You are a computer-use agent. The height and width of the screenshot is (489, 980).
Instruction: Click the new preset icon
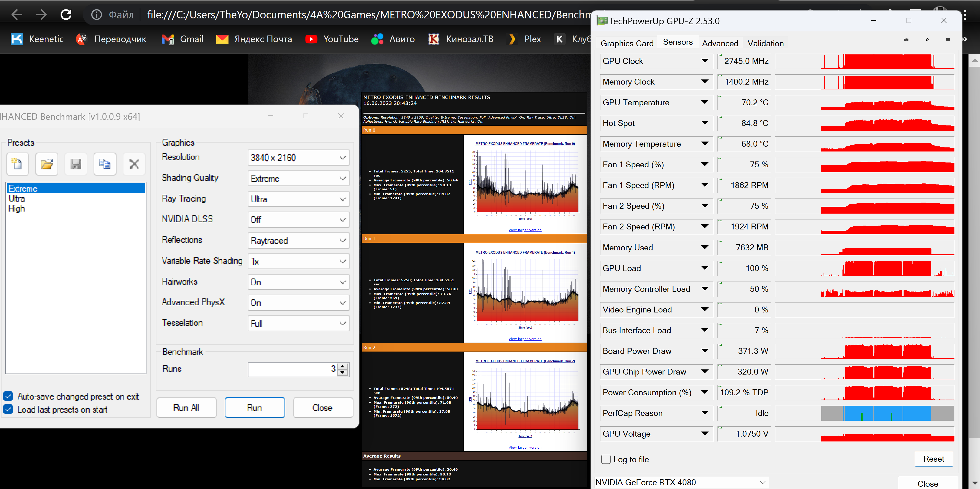17,164
